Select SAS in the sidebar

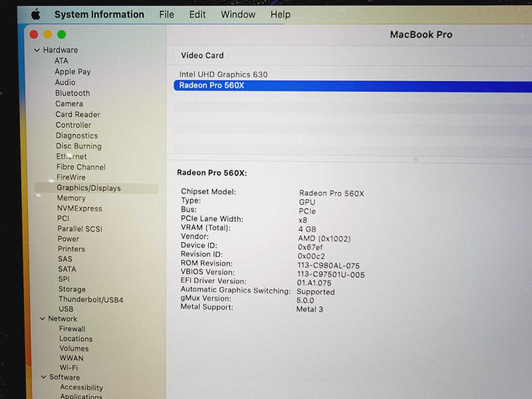[65, 259]
